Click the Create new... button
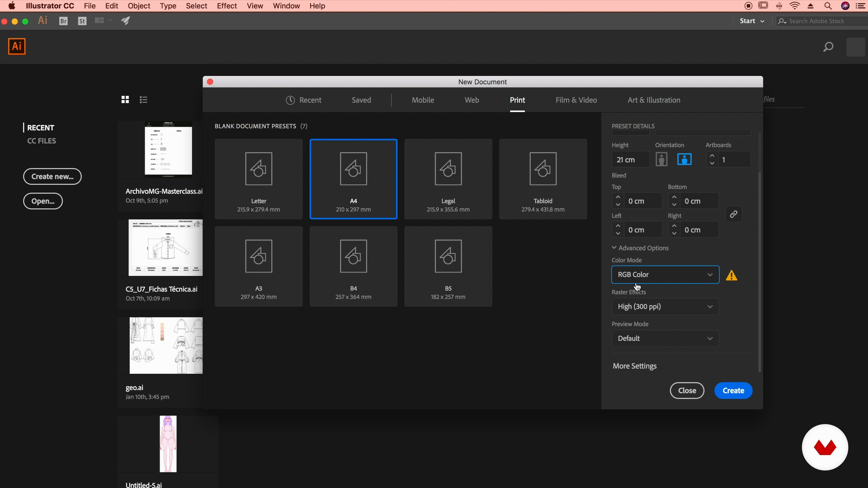The image size is (868, 488). click(x=52, y=177)
